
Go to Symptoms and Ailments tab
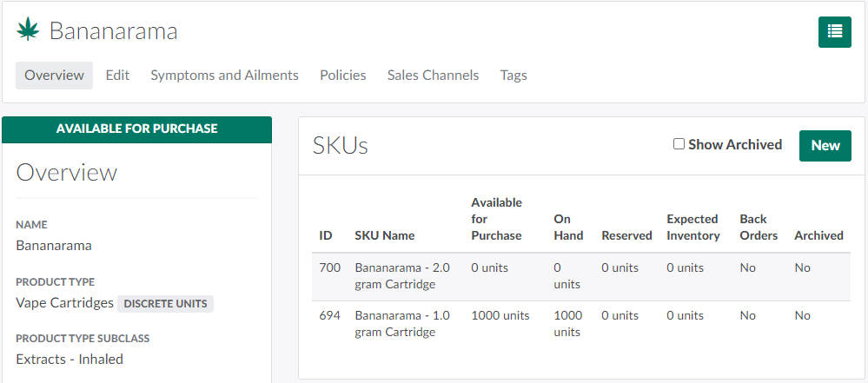224,76
